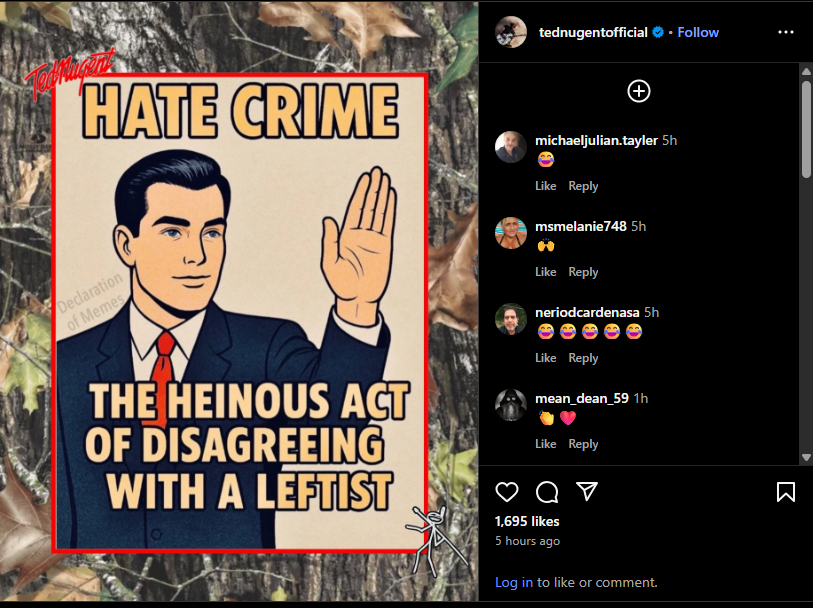Click the verified badge beside tednugentofficial

[658, 32]
